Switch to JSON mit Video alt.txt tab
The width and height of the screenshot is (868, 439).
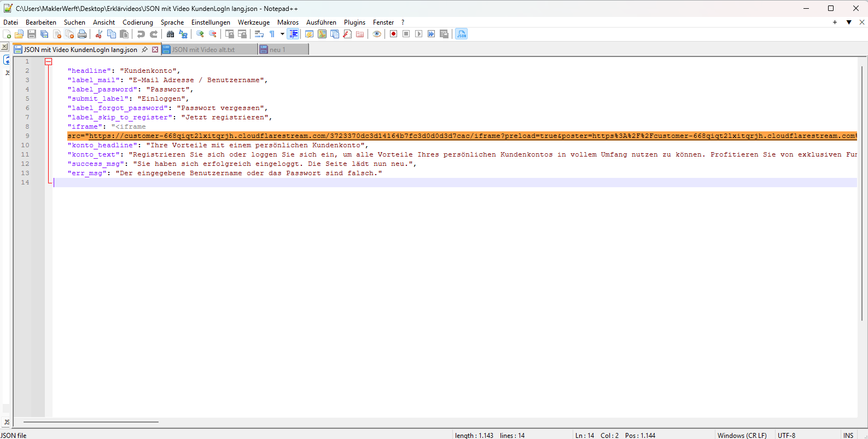(209, 49)
